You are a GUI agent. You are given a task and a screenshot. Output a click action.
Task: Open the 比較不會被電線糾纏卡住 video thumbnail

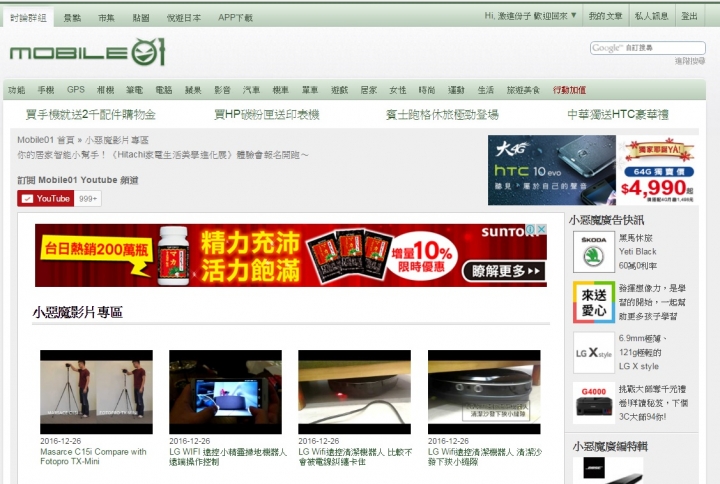click(x=354, y=392)
